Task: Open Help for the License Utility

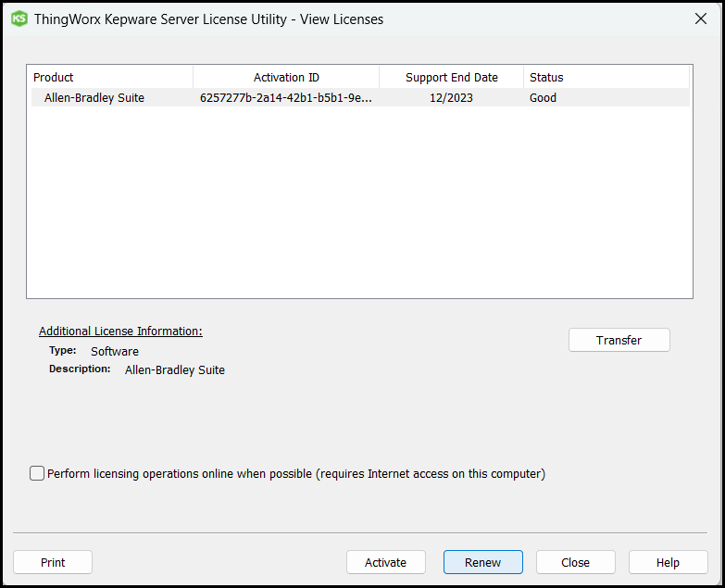Action: pyautogui.click(x=668, y=562)
